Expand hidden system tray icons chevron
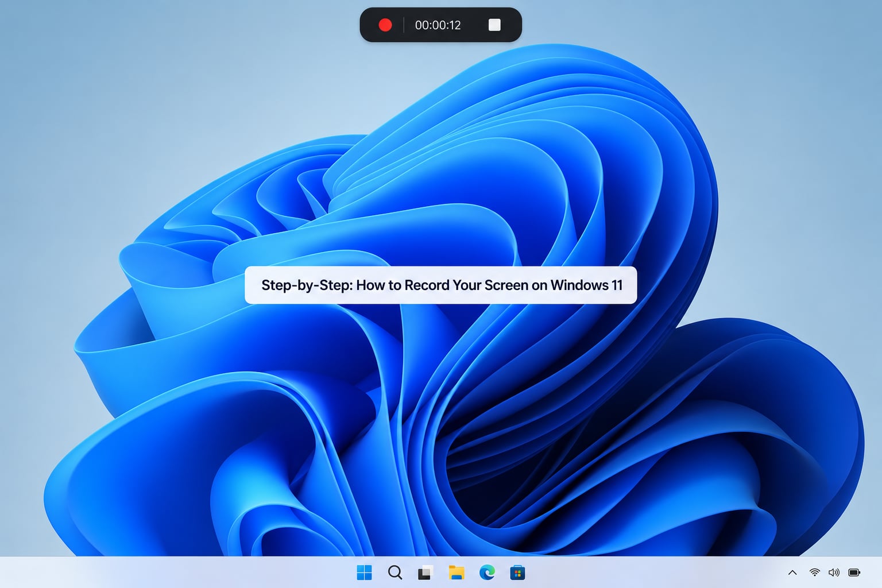 click(792, 572)
